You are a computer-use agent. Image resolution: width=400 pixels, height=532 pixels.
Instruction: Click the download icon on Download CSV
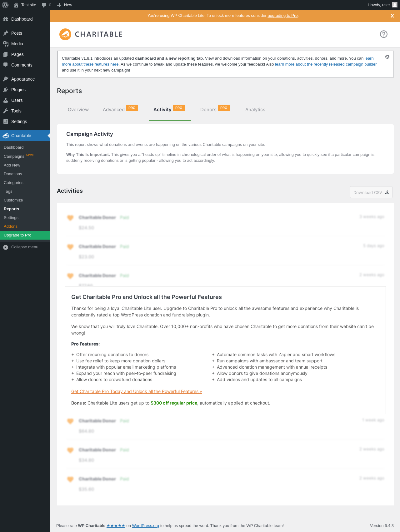(x=387, y=192)
